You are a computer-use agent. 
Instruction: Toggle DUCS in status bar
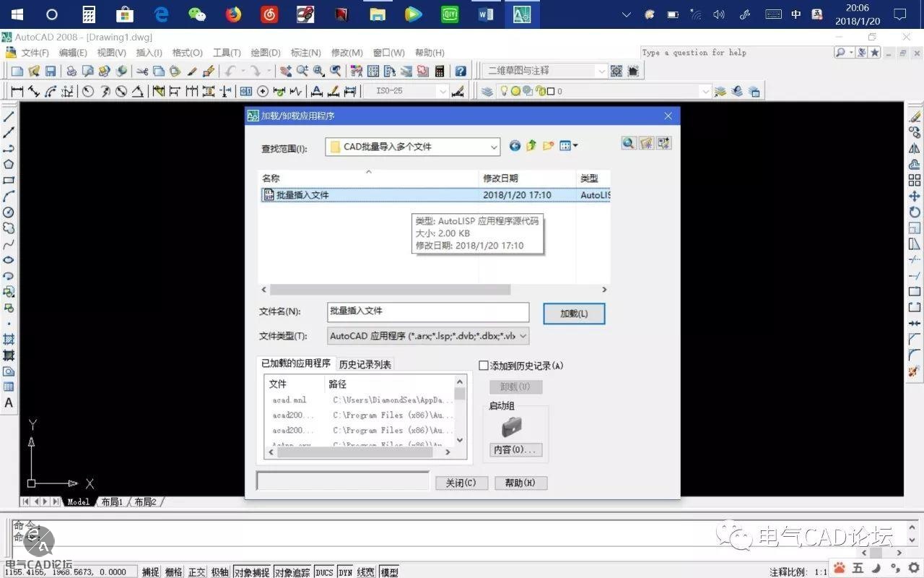pyautogui.click(x=324, y=572)
